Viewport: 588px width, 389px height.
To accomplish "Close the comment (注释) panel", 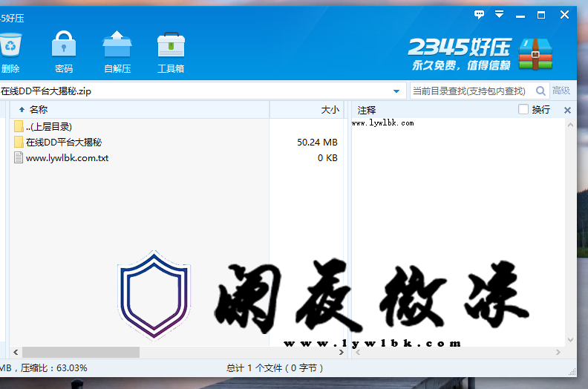I will click(x=568, y=110).
